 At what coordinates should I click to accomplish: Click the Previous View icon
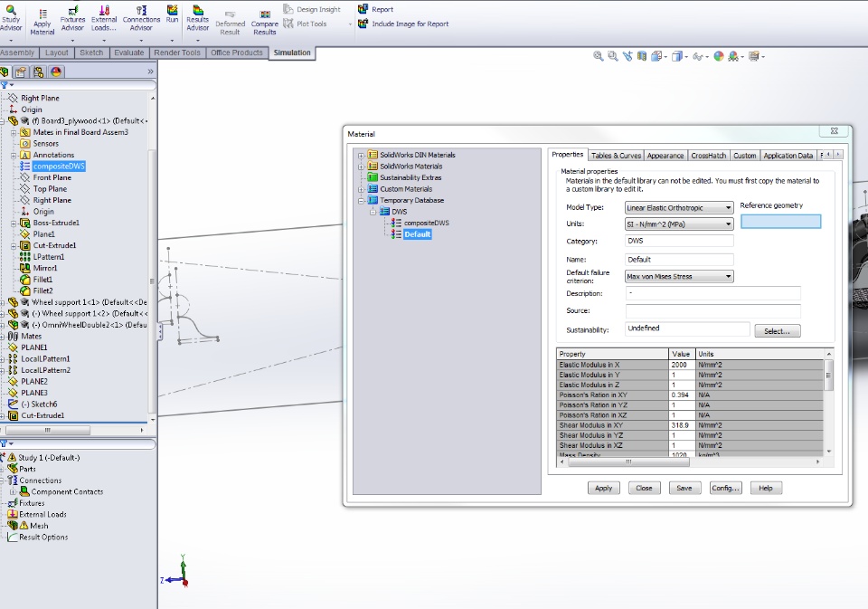627,56
